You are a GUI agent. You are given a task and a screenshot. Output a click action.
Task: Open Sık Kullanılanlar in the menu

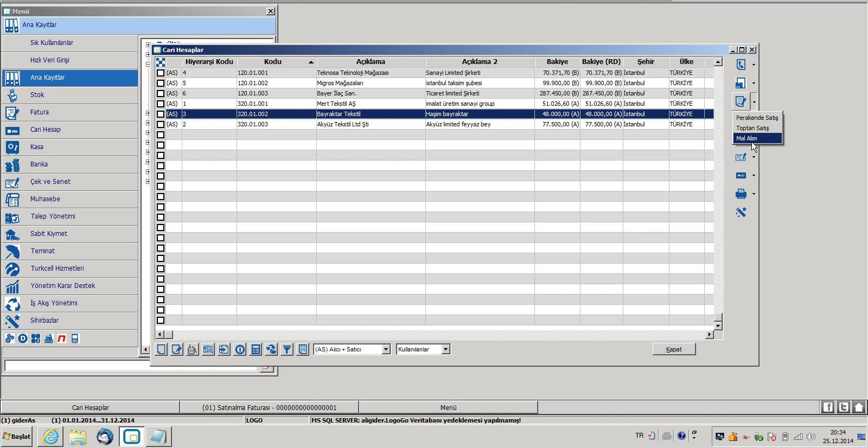[70, 43]
